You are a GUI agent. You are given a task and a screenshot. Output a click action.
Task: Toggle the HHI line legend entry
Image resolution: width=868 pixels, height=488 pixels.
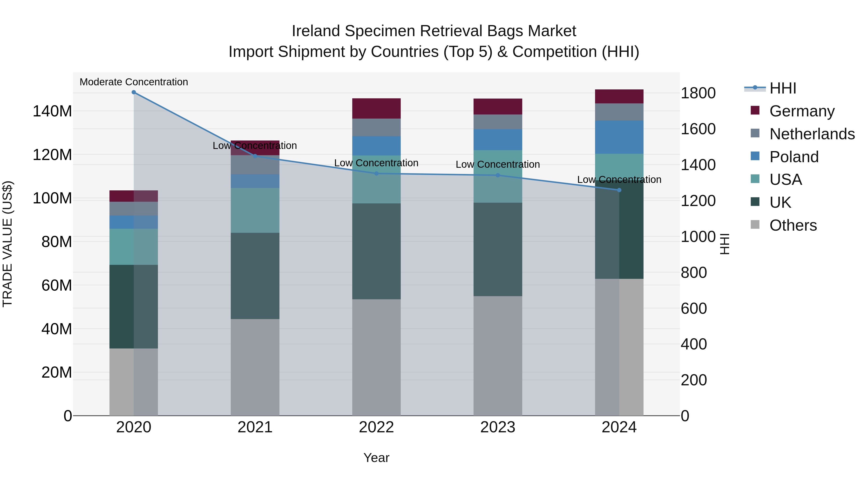click(770, 88)
